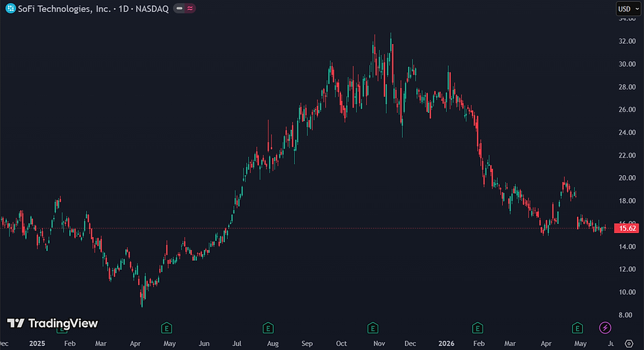Screen dimensions: 644x350
Task: Click the 24.00 price axis label
Action: (x=627, y=133)
